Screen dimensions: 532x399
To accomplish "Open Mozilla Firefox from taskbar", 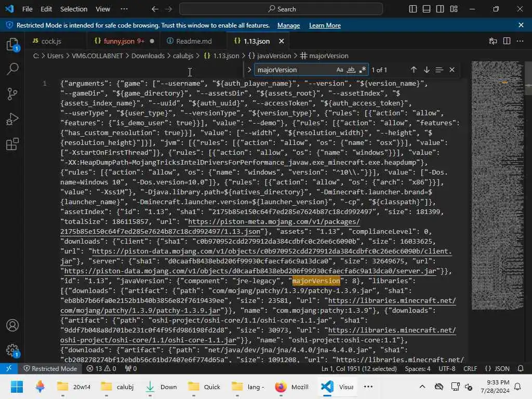I will (x=292, y=387).
